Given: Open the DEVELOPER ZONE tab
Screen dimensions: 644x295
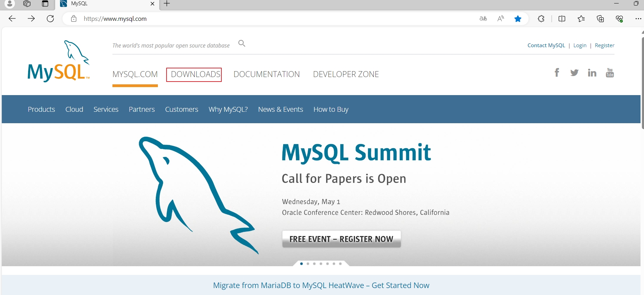Looking at the screenshot, I should pyautogui.click(x=346, y=74).
